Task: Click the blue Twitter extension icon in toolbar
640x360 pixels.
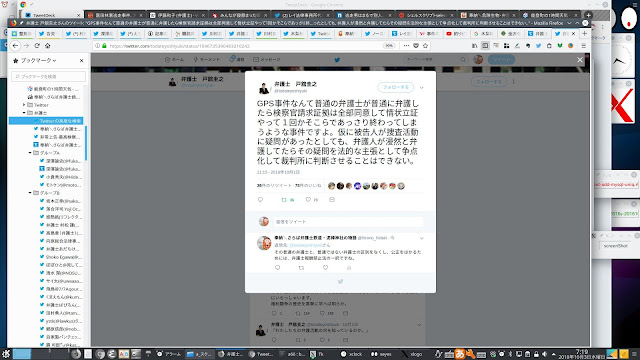Action: [538, 46]
